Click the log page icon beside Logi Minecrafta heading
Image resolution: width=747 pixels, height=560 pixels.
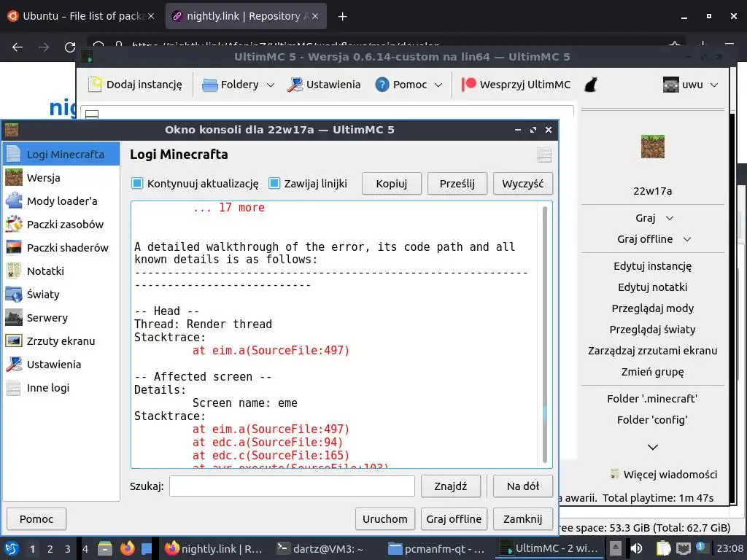click(x=544, y=155)
